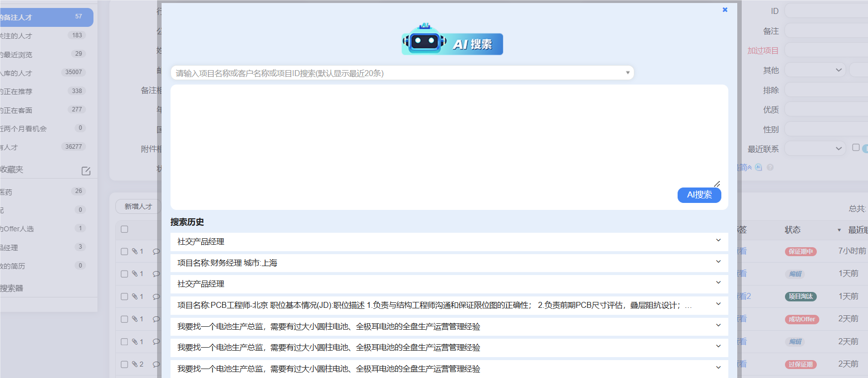Toggle the checkbox right of 最近联系 dropdown
The width and height of the screenshot is (868, 378).
pyautogui.click(x=856, y=148)
